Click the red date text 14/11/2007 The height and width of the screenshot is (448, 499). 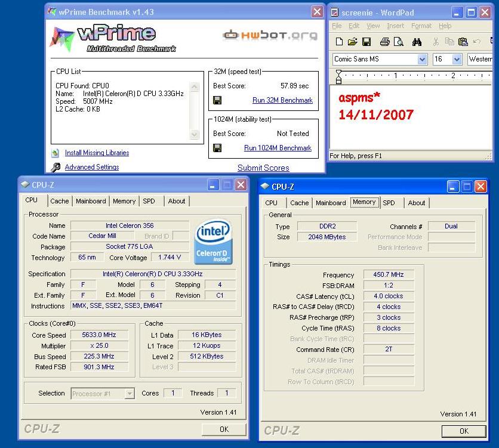[x=376, y=115]
